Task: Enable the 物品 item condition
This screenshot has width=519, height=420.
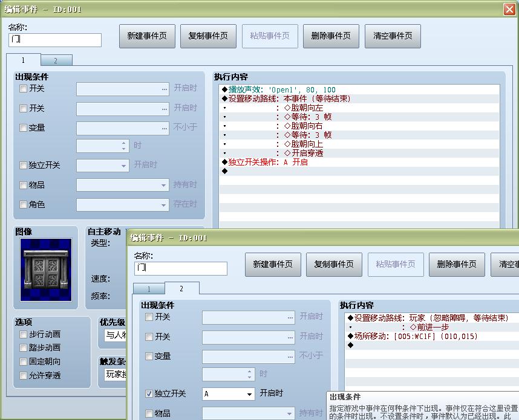Action: tap(23, 185)
